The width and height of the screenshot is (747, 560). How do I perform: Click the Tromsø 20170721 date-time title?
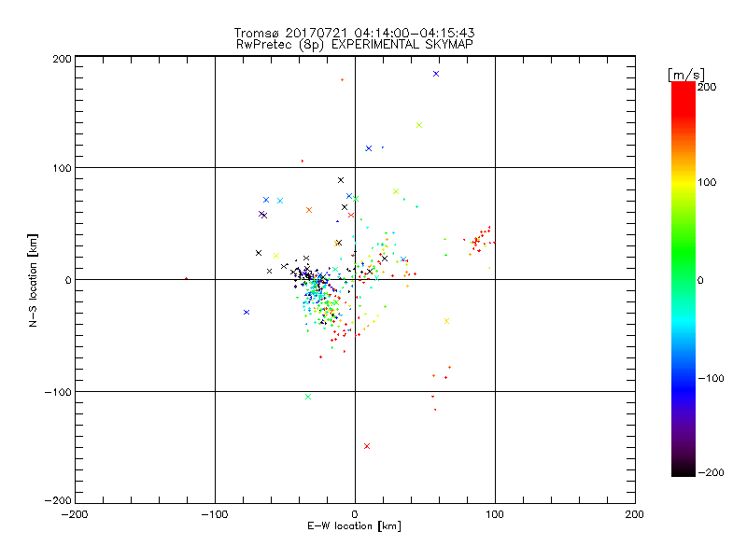point(354,33)
